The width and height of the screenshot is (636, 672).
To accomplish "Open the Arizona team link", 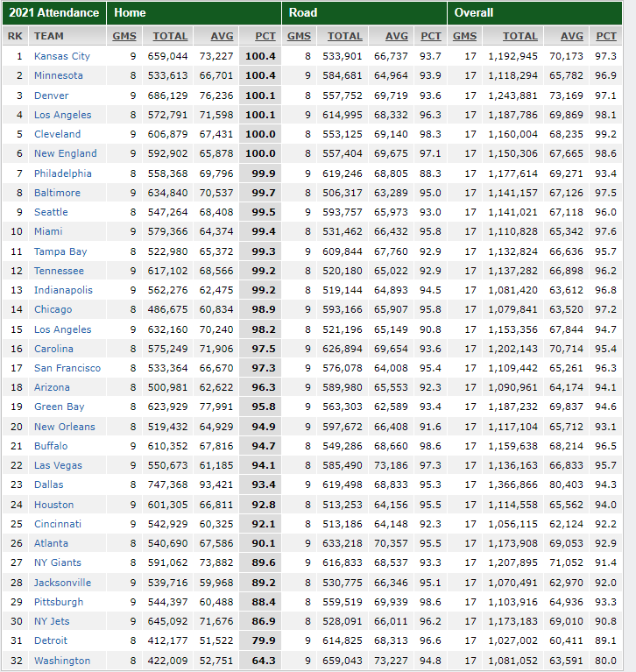I will coord(52,387).
